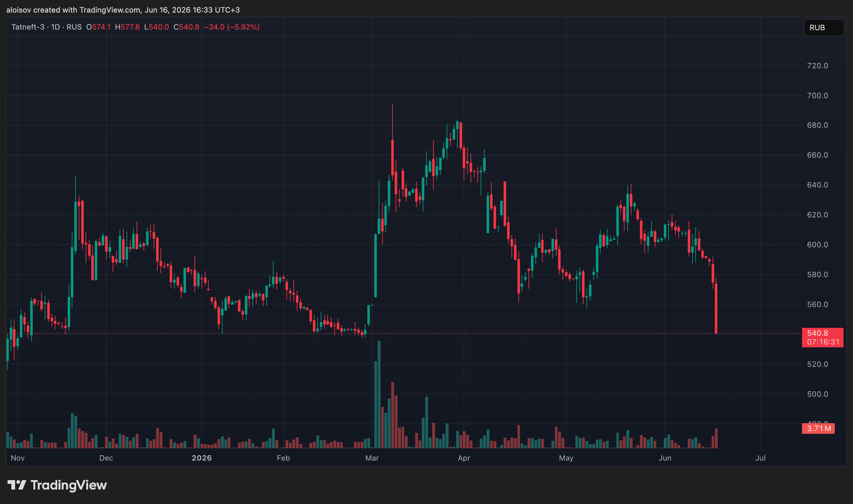
Task: Click the 700.0 price scale label
Action: [x=817, y=95]
